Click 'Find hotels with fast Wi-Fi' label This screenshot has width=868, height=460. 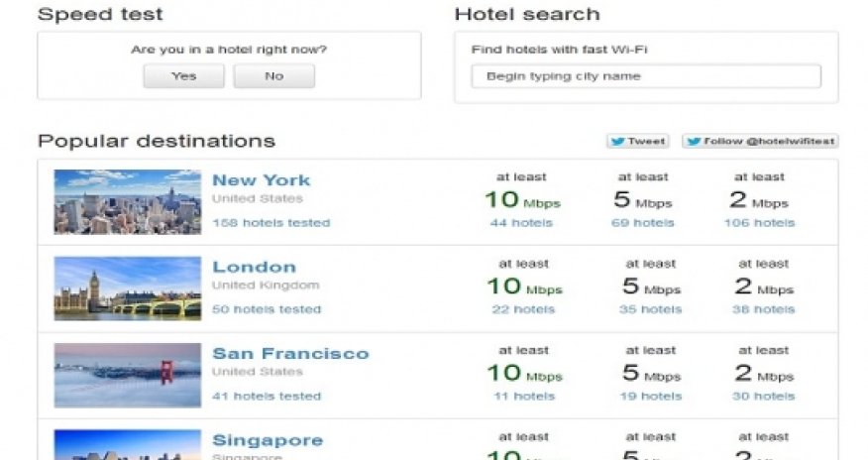[559, 50]
